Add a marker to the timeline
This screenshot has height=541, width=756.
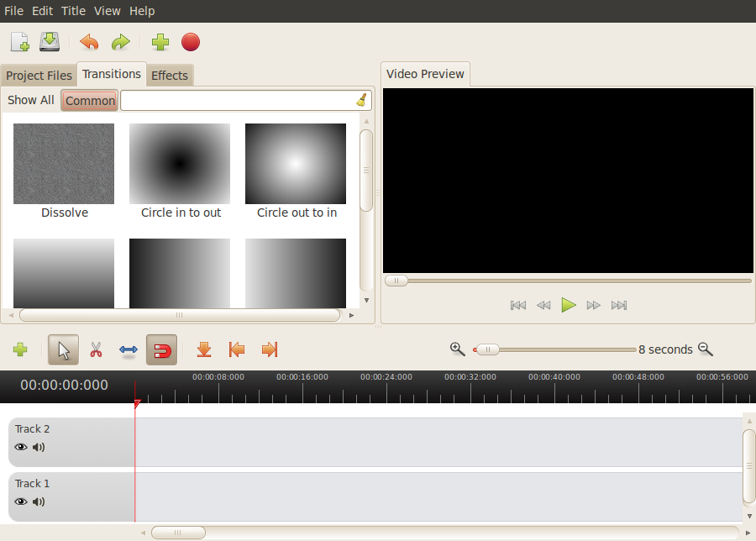[203, 349]
